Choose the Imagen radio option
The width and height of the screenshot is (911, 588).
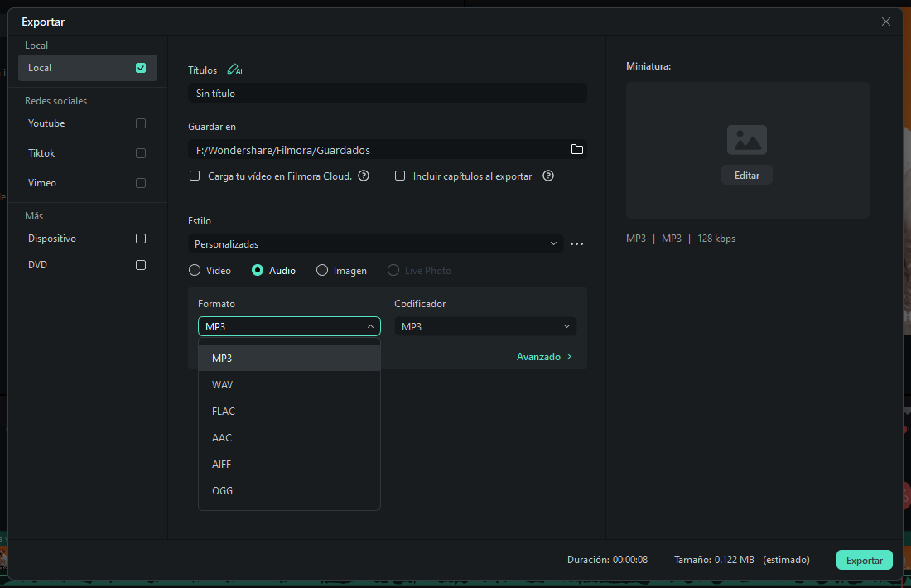322,270
